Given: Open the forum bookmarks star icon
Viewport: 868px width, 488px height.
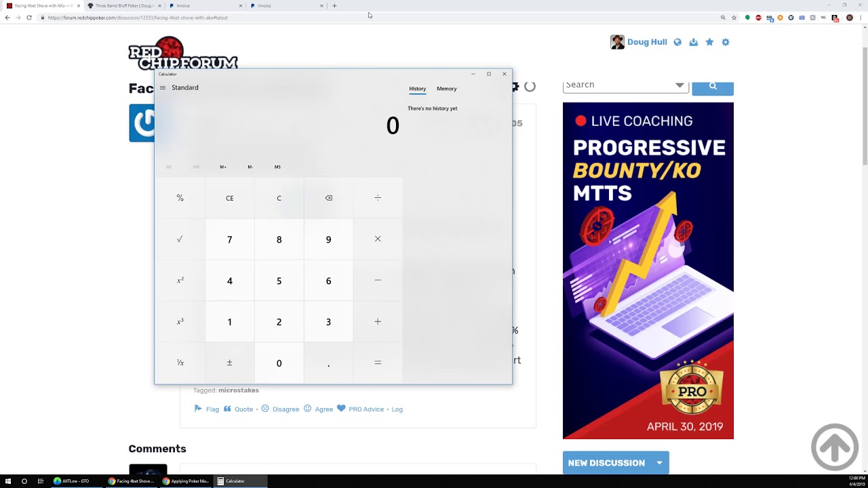Looking at the screenshot, I should tap(709, 42).
